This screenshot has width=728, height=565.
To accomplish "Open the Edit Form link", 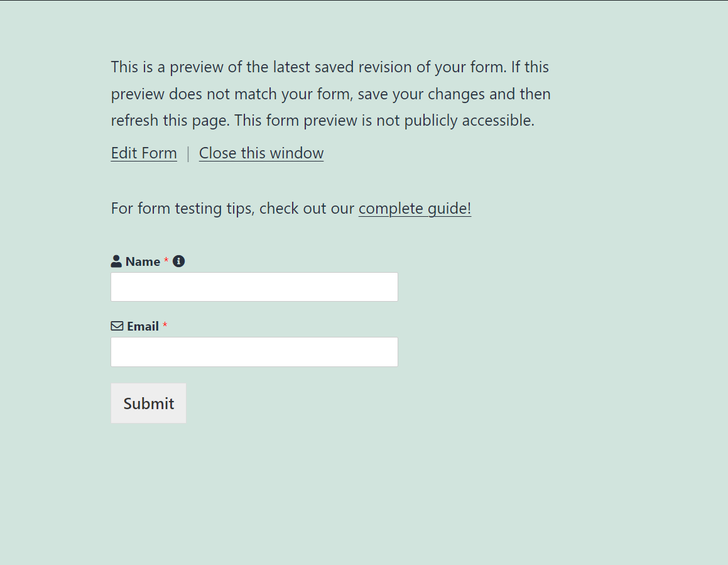I will tap(144, 153).
